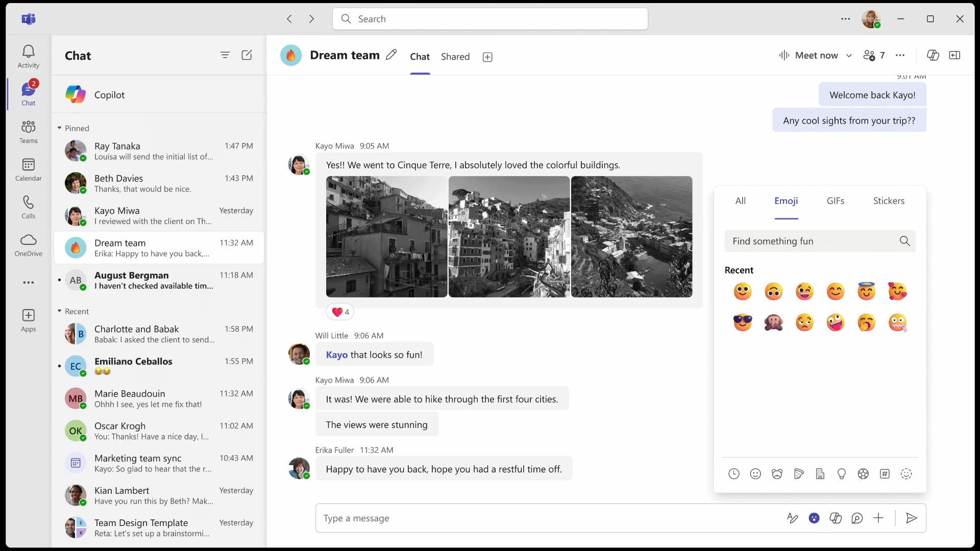The width and height of the screenshot is (980, 551).
Task: Search for an emoji in Find something fun
Action: point(815,241)
